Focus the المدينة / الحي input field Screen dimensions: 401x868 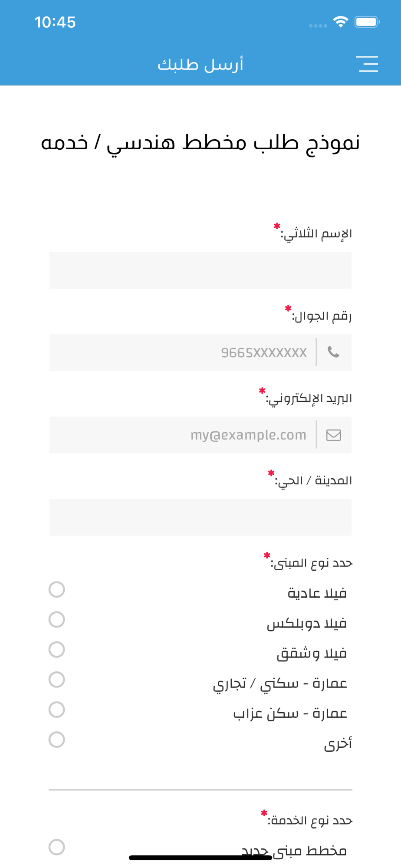click(x=200, y=517)
